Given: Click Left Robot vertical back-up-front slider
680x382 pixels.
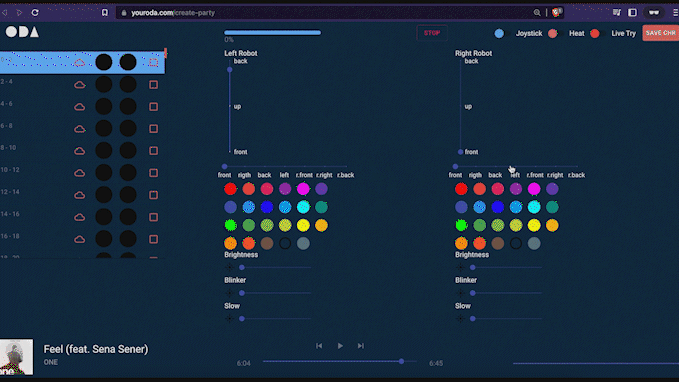Looking at the screenshot, I should (230, 107).
